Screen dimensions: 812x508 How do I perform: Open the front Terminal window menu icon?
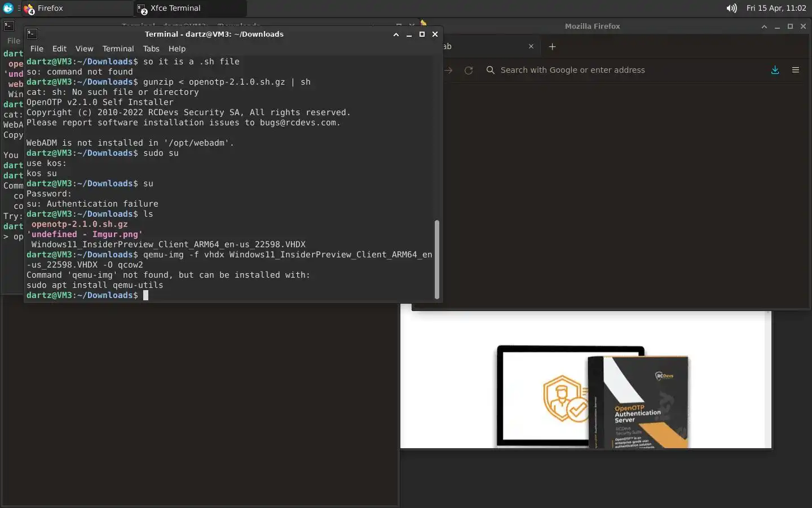[32, 34]
